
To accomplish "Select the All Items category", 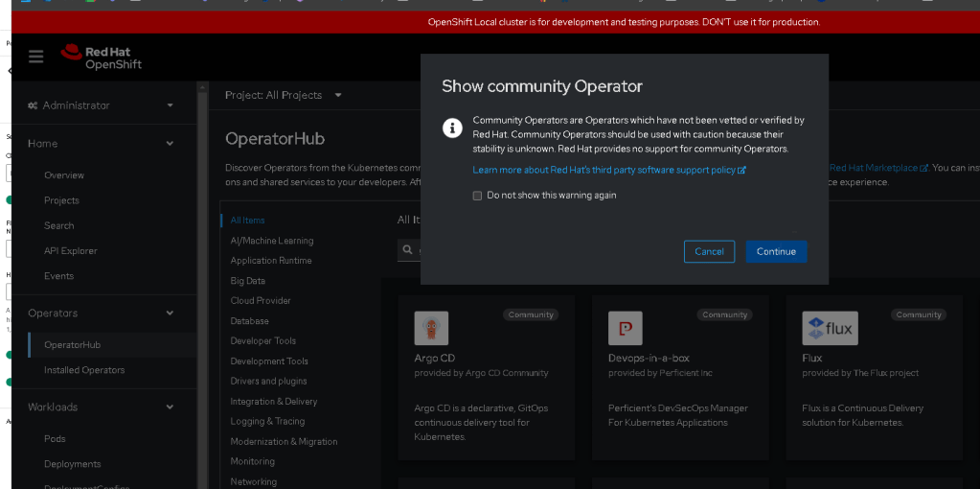I will (247, 221).
